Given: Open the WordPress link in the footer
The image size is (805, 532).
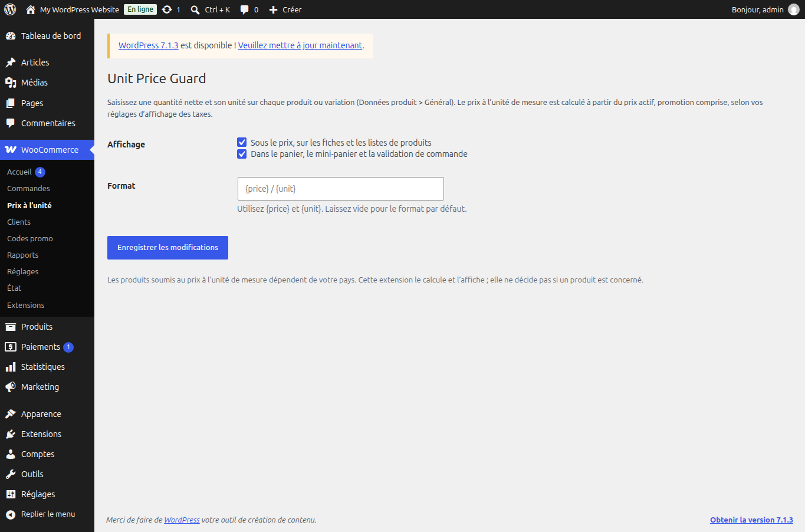Looking at the screenshot, I should point(182,520).
